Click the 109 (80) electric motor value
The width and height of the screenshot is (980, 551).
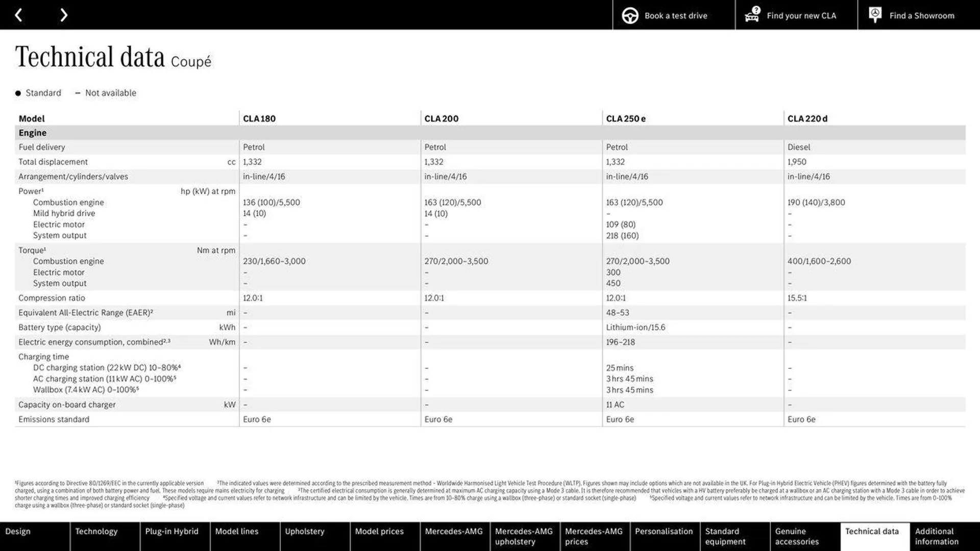coord(621,224)
